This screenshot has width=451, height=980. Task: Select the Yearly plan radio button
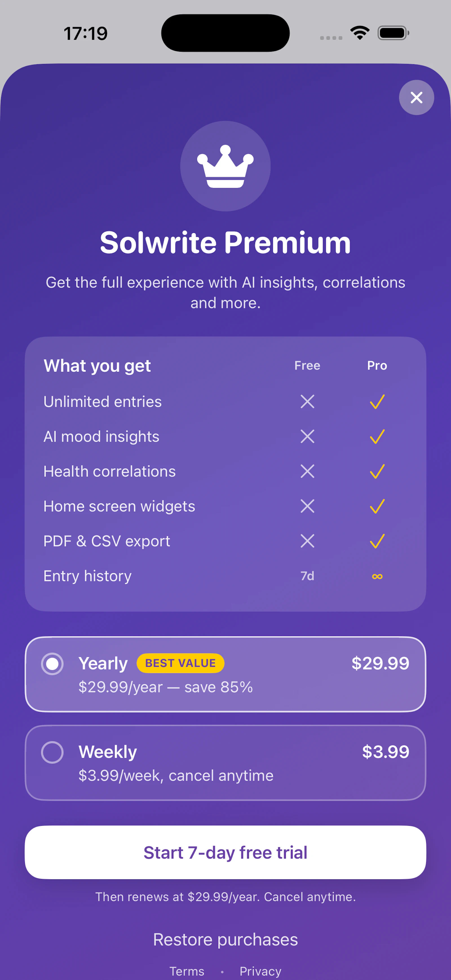[x=52, y=664]
